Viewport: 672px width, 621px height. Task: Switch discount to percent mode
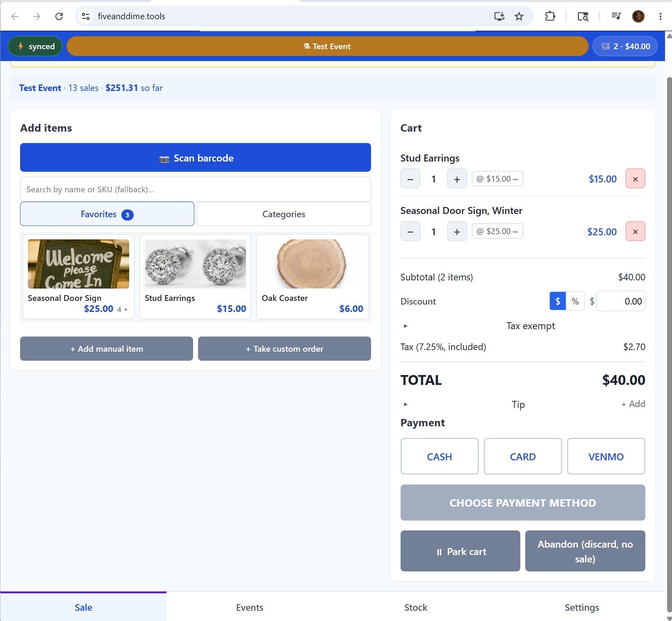(x=575, y=301)
